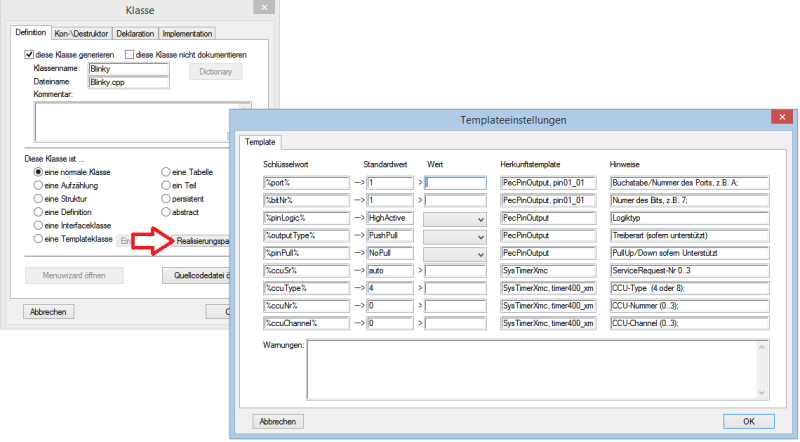Click the Menuwizard öffnen button
Image resolution: width=800 pixels, height=442 pixels.
pos(72,274)
